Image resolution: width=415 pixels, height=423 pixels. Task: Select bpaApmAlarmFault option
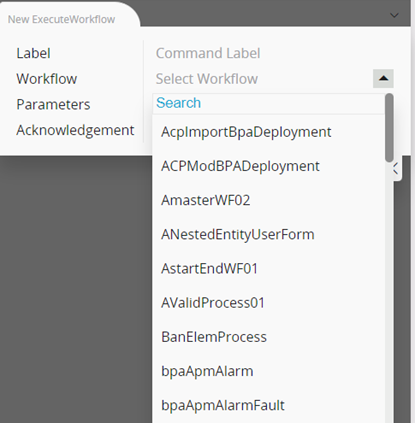click(269, 406)
